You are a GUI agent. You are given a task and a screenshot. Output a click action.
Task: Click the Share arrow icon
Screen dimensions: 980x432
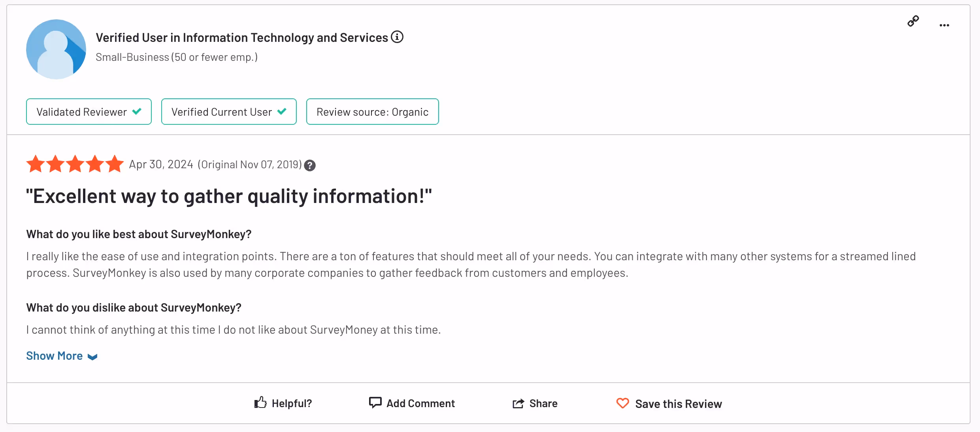tap(518, 403)
